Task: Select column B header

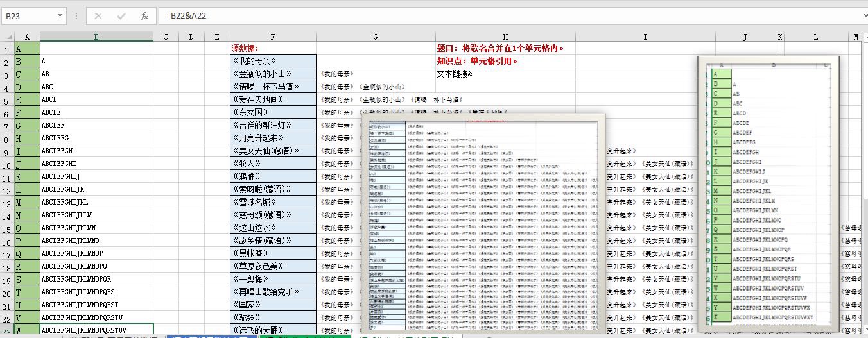Action: coord(96,37)
